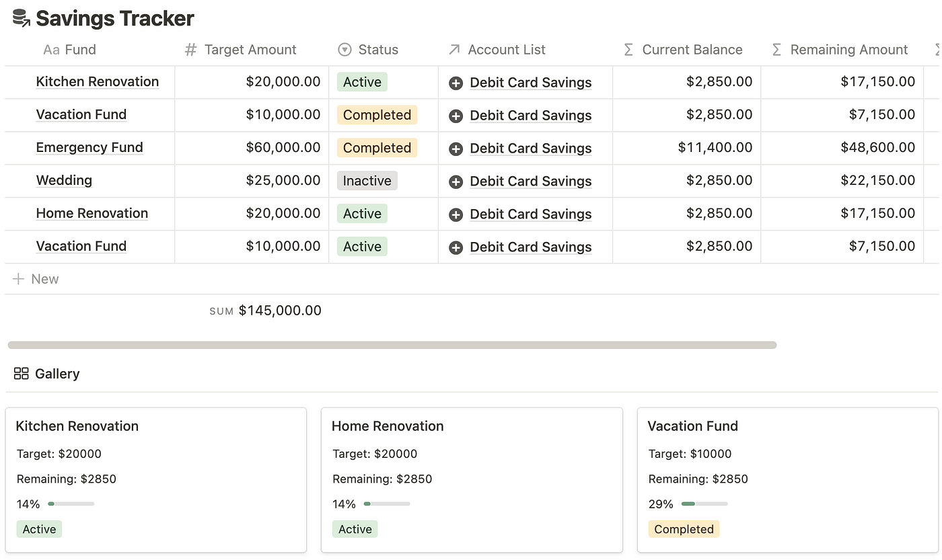Screen dimensions: 942x560
Task: Open the Kitchen Renovation gallery card
Action: coord(156,480)
